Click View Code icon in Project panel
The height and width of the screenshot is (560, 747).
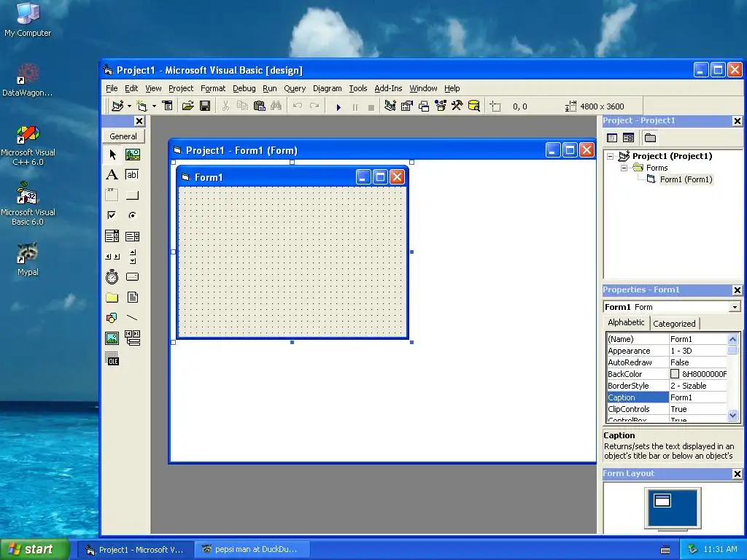coord(612,138)
